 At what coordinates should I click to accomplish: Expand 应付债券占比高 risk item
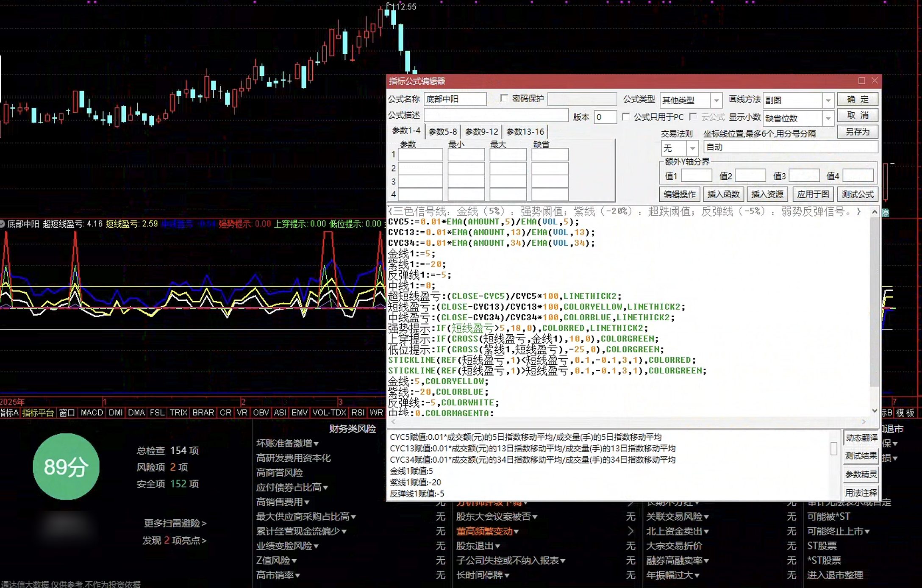(x=292, y=488)
